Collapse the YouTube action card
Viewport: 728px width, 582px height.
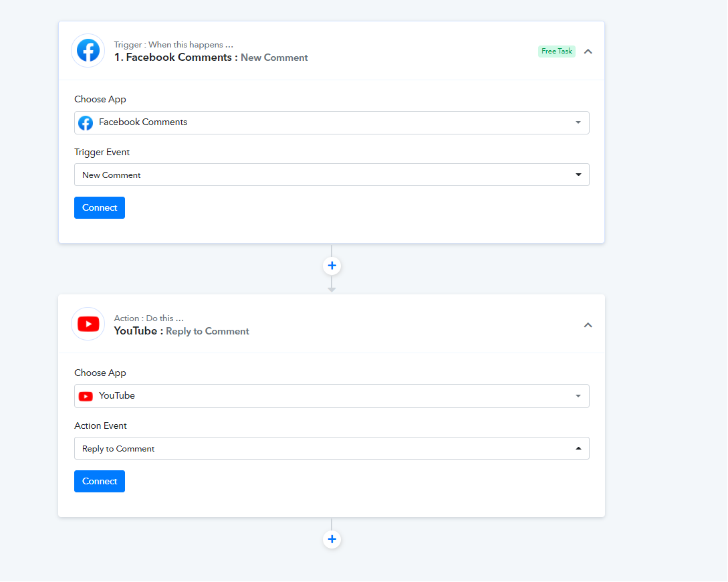click(588, 325)
